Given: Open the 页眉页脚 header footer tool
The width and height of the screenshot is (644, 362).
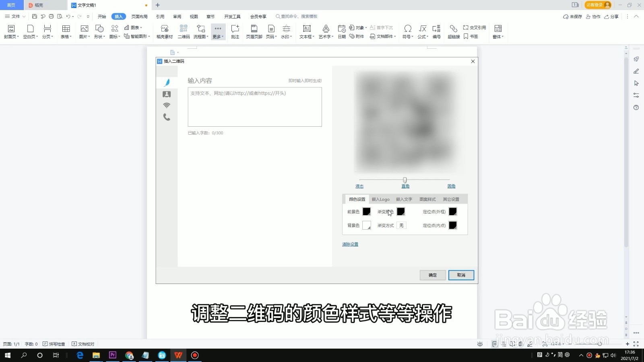Looking at the screenshot, I should pos(254,31).
